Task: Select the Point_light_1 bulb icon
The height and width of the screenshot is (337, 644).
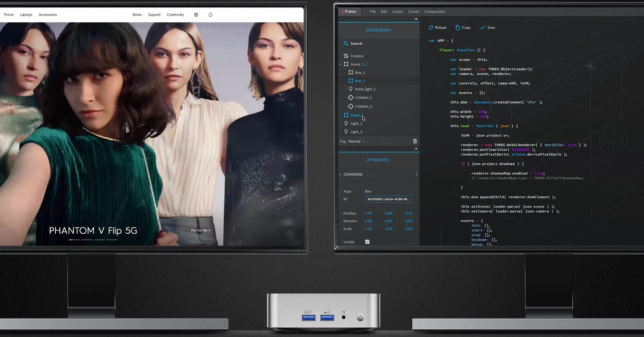Action: pyautogui.click(x=351, y=89)
